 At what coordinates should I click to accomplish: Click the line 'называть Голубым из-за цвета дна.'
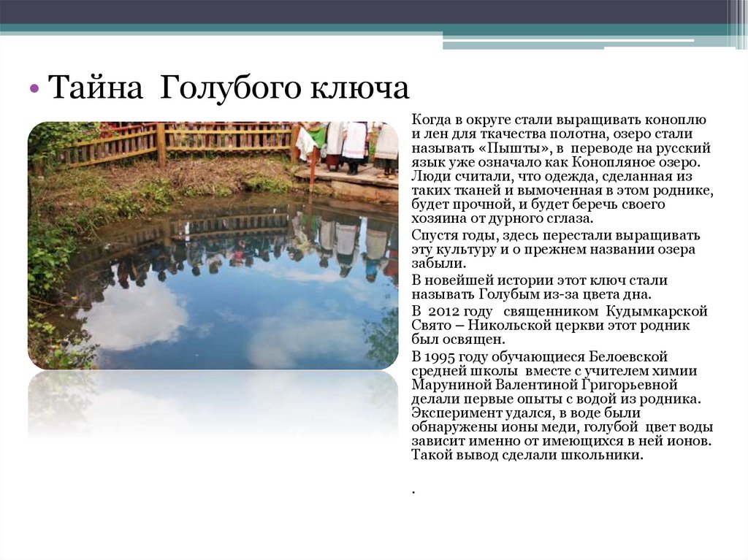pos(532,294)
